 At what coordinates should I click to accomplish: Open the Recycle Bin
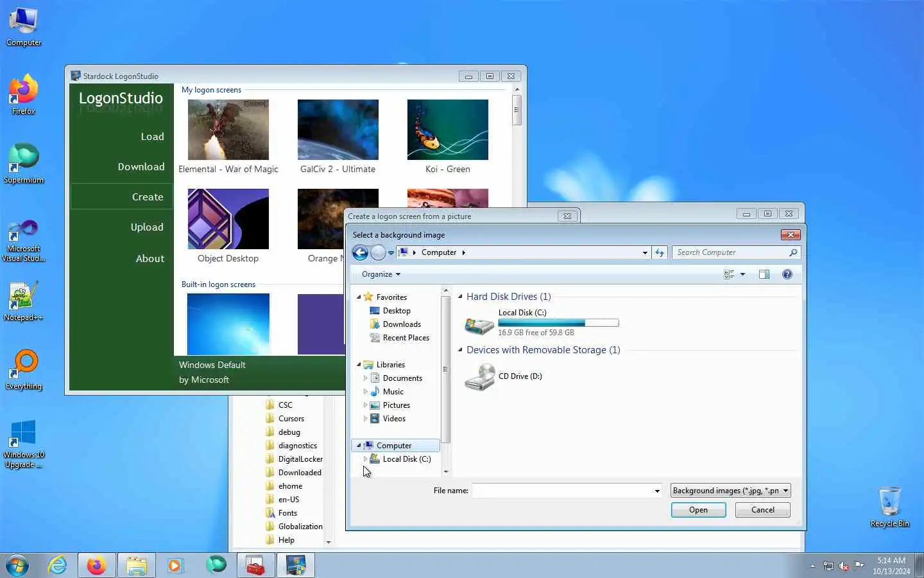(890, 507)
